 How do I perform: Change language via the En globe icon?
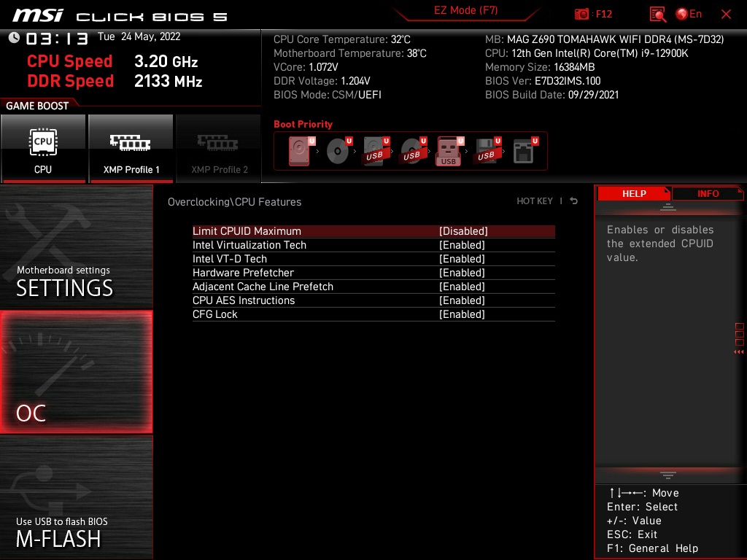click(x=689, y=14)
